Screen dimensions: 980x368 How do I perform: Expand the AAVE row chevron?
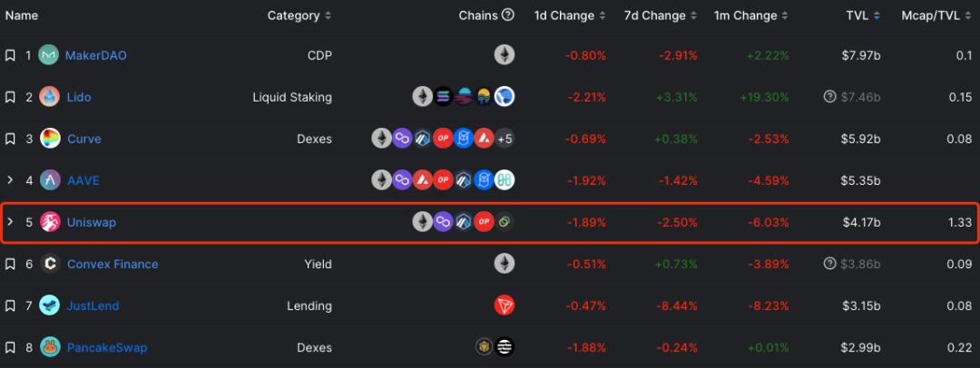point(11,180)
